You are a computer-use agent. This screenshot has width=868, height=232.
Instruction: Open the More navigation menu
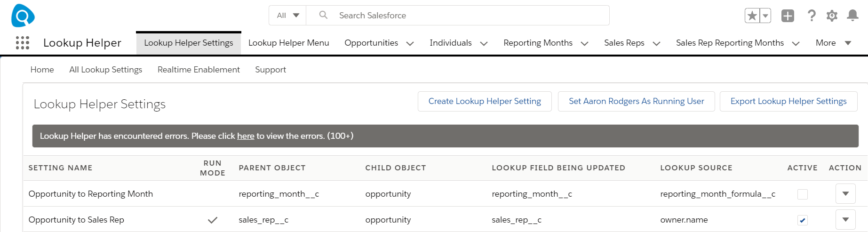(833, 43)
